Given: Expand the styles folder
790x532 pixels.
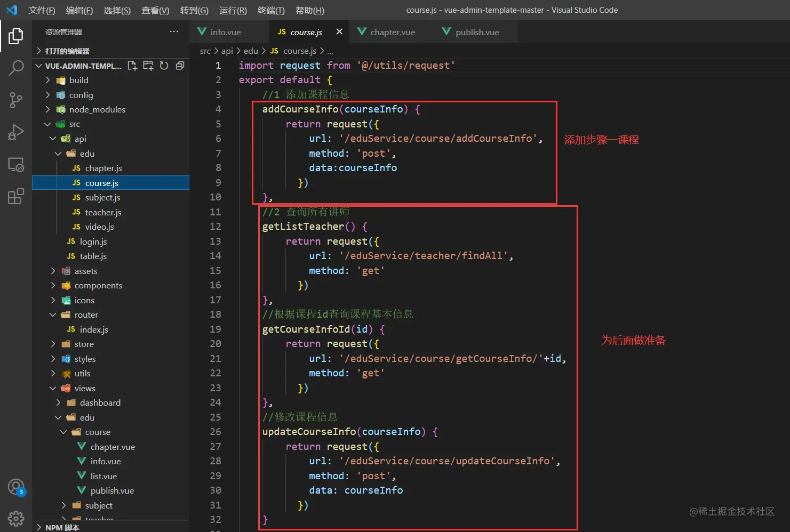Looking at the screenshot, I should [110, 359].
